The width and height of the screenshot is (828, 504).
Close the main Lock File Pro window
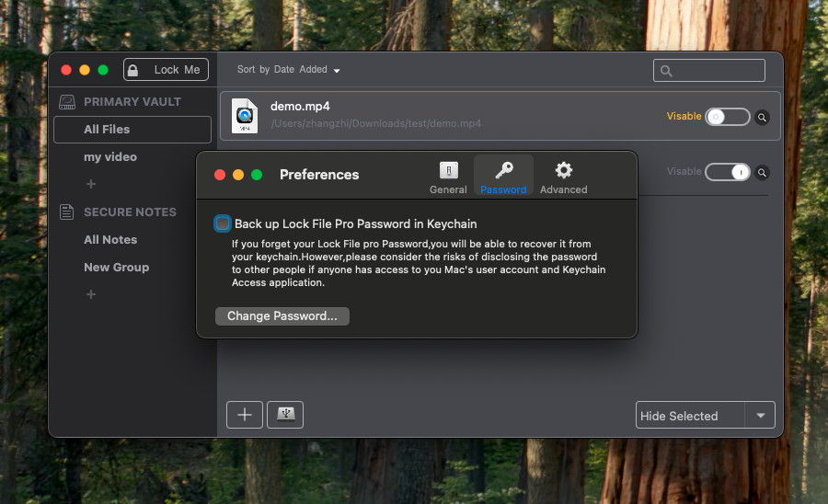(x=66, y=70)
